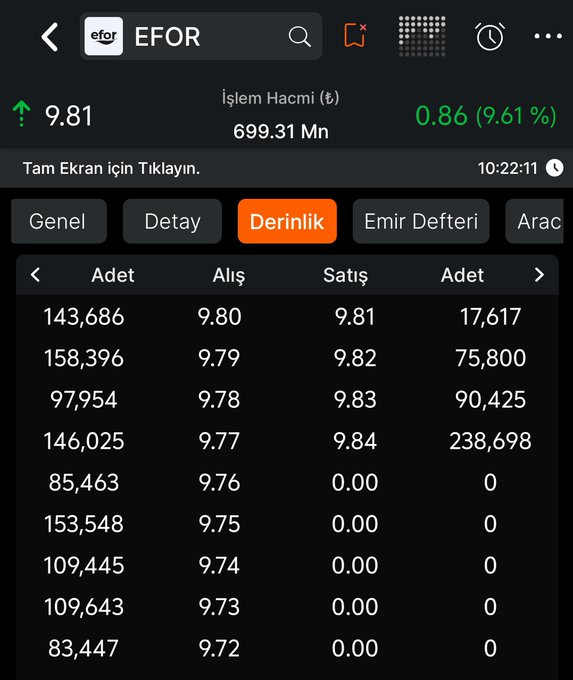Tap ask quantity 17,617

(490, 317)
